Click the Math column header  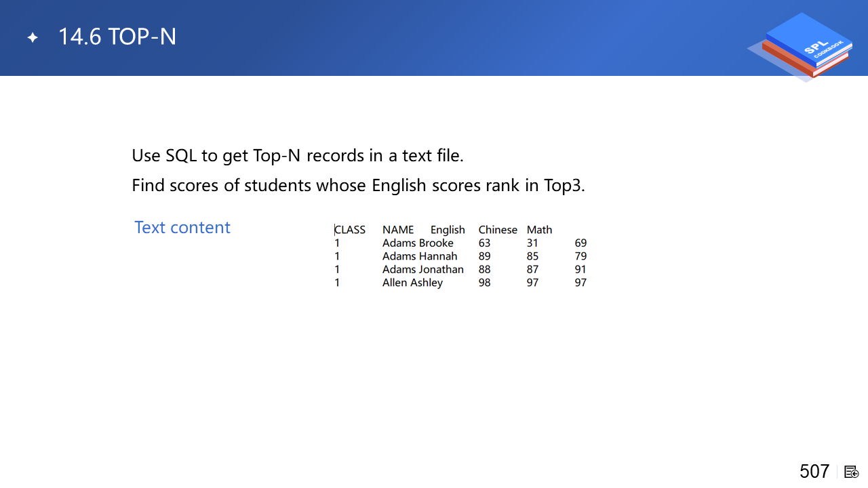coord(539,230)
